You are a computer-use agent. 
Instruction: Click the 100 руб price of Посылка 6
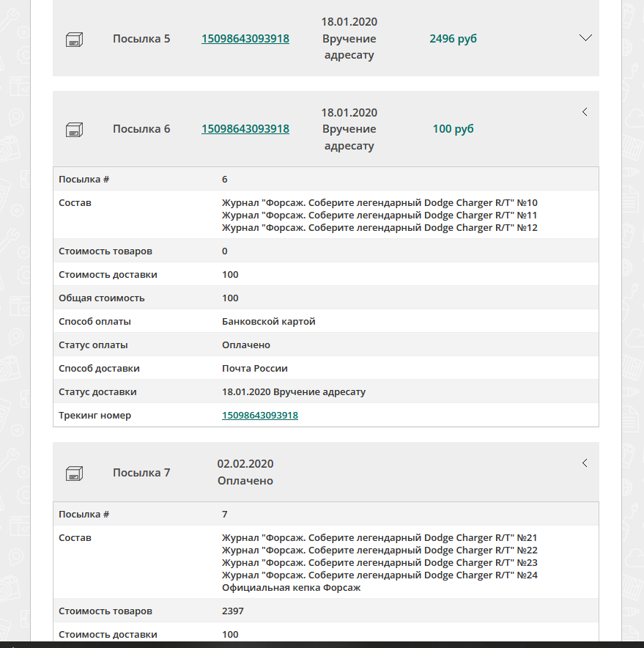click(x=453, y=129)
